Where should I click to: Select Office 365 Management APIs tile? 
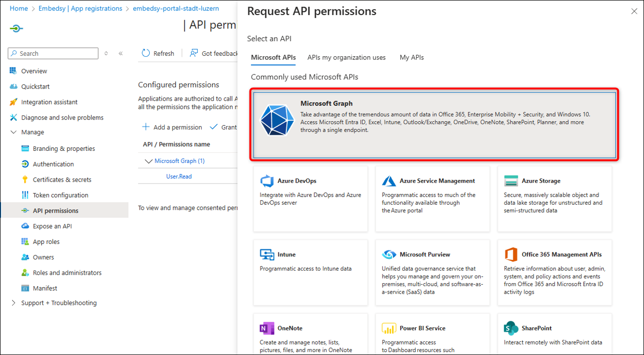pyautogui.click(x=555, y=273)
